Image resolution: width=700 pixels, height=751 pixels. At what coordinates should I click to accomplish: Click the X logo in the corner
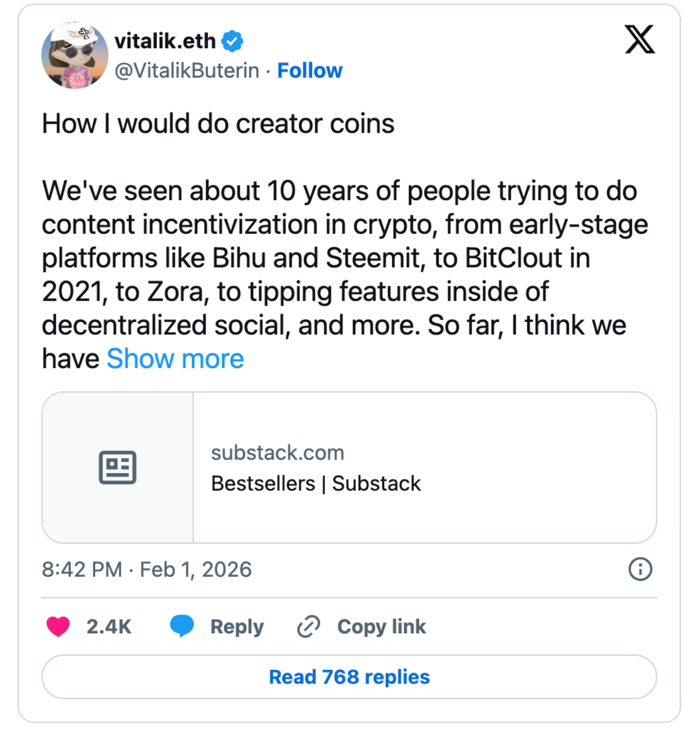[x=640, y=40]
